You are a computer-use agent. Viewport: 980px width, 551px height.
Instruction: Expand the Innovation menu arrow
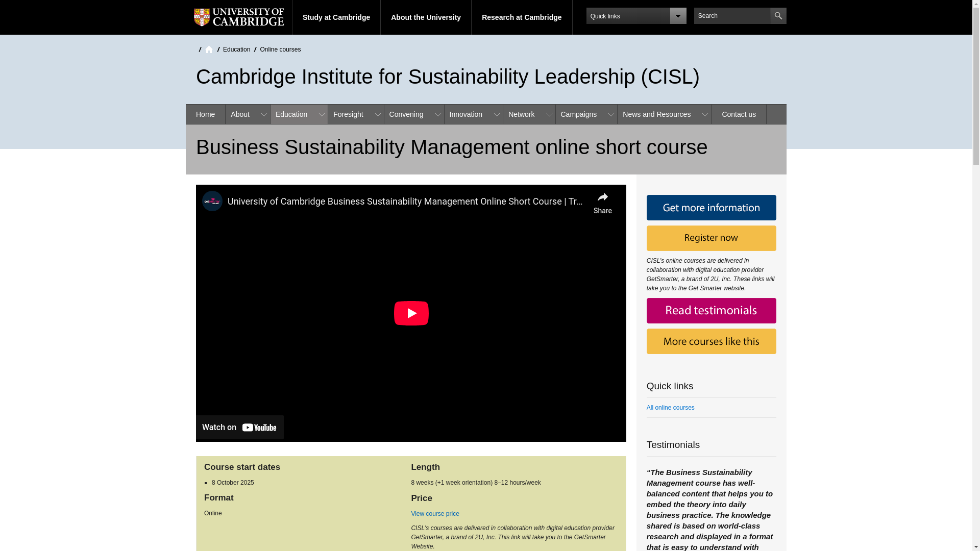(x=497, y=114)
